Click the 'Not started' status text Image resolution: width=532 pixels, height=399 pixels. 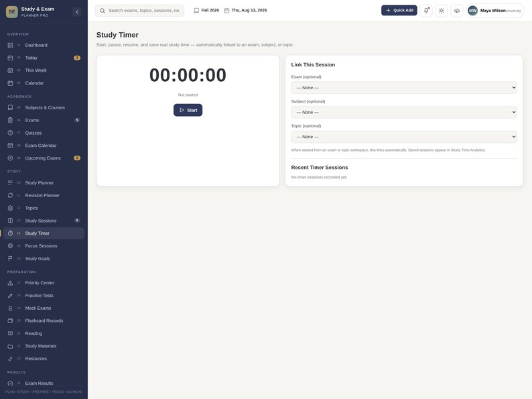[x=188, y=95]
